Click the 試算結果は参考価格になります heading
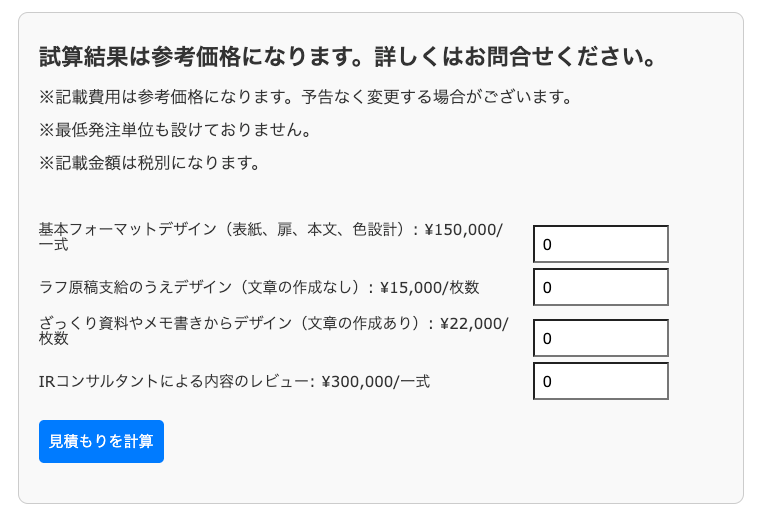 (x=347, y=57)
